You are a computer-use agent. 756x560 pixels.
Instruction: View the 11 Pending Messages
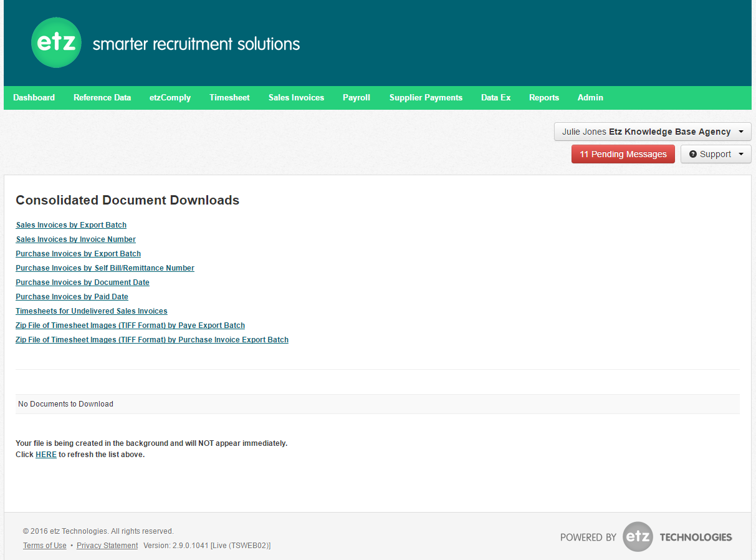coord(623,154)
